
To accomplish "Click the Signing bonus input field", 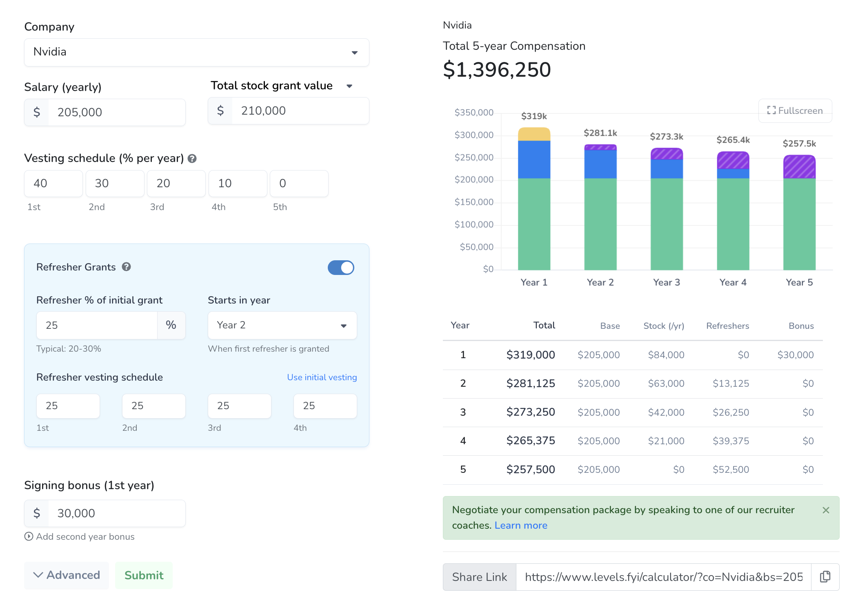I will [x=116, y=513].
